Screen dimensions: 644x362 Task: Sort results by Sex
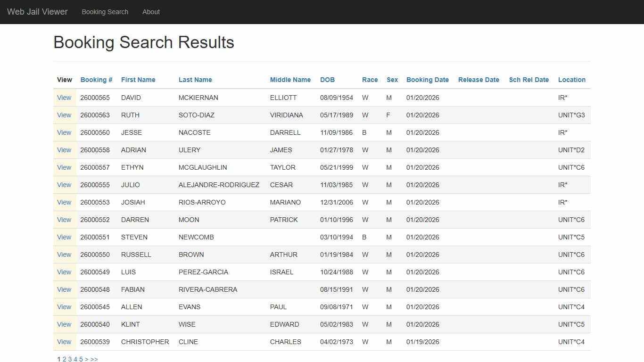(x=392, y=80)
